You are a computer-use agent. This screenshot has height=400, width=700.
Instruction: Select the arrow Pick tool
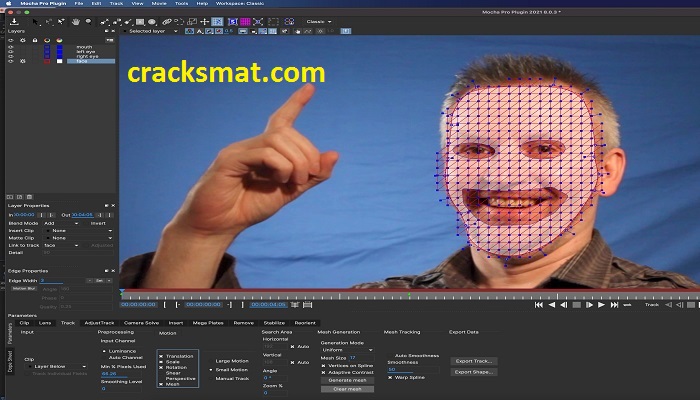pyautogui.click(x=36, y=21)
